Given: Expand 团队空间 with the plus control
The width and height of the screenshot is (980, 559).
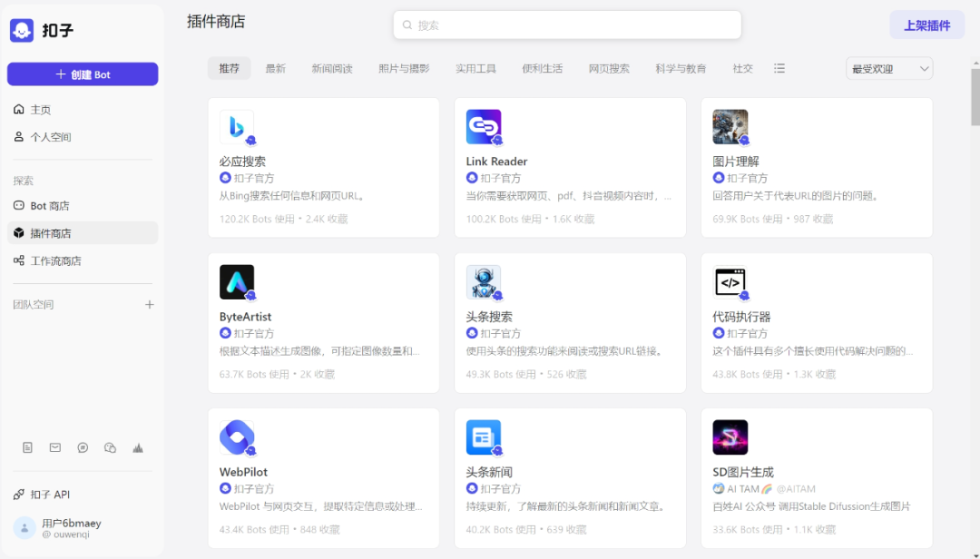Looking at the screenshot, I should [149, 304].
